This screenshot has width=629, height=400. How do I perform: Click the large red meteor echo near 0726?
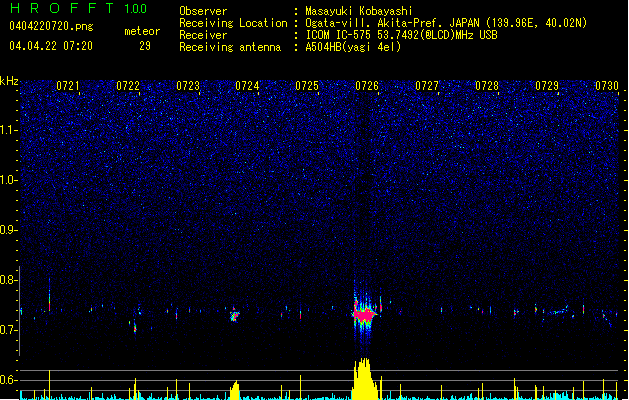(x=364, y=315)
